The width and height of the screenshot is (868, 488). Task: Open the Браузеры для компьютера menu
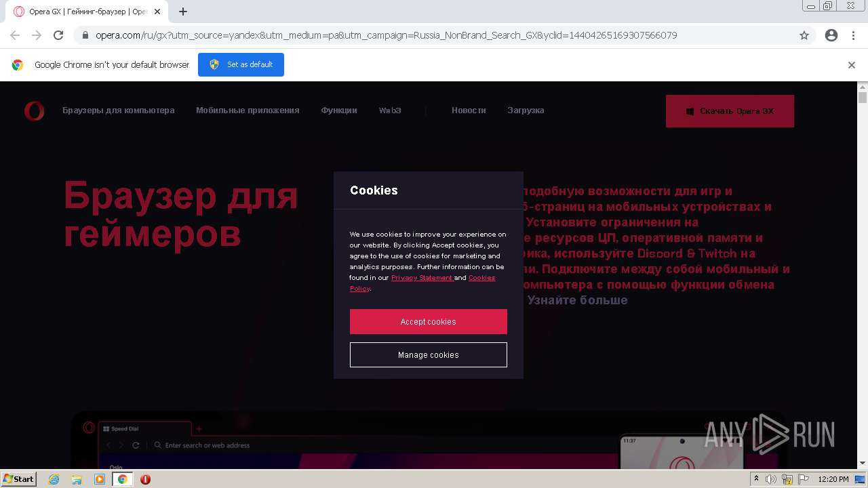click(x=119, y=110)
